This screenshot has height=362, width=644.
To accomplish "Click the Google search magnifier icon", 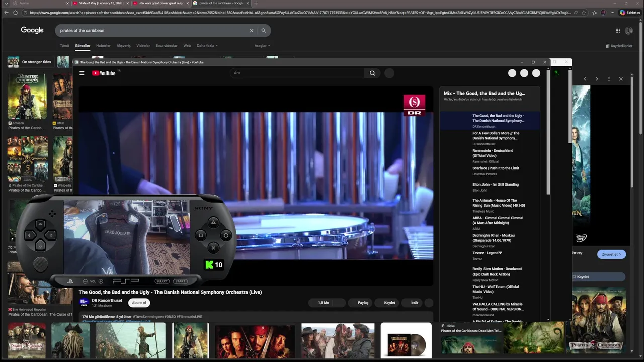I will coord(263,31).
